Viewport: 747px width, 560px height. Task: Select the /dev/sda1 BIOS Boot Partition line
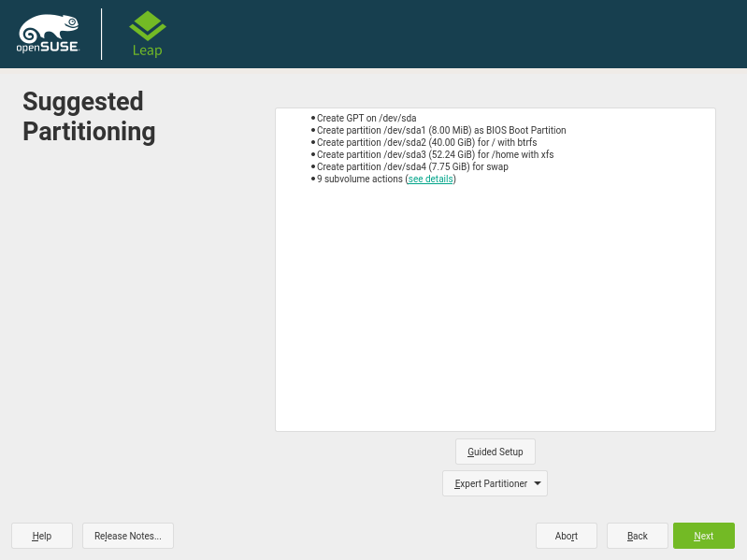click(x=441, y=131)
